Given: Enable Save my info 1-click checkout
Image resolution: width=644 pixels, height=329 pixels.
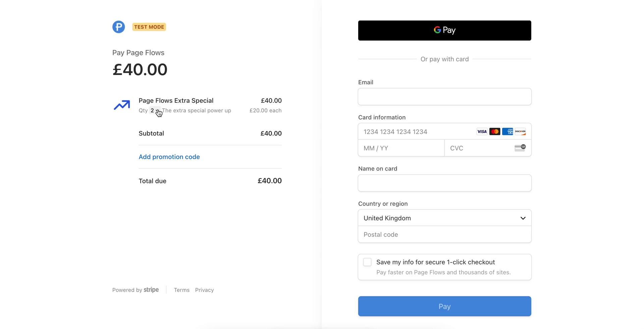Looking at the screenshot, I should [x=367, y=262].
